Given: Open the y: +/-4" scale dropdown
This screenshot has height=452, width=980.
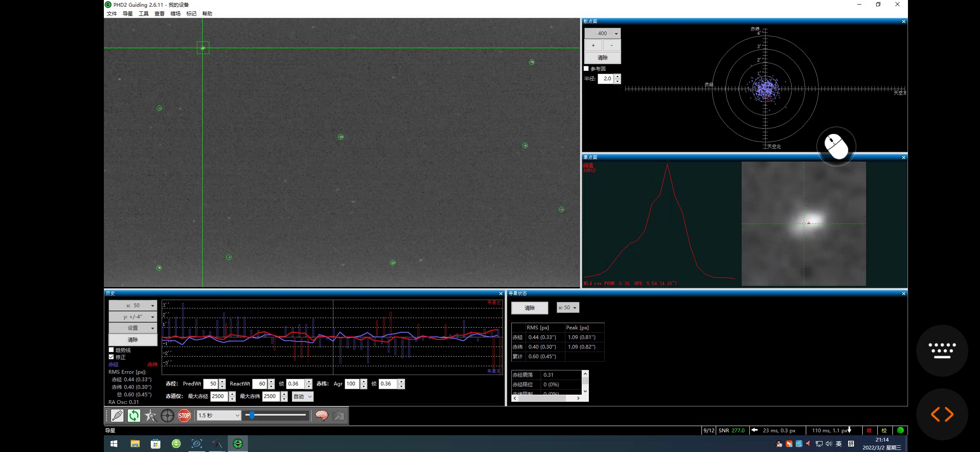Looking at the screenshot, I should [133, 317].
